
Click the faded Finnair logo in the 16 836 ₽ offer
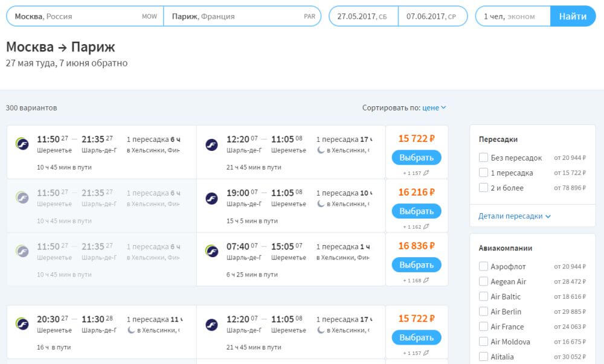[x=22, y=251]
